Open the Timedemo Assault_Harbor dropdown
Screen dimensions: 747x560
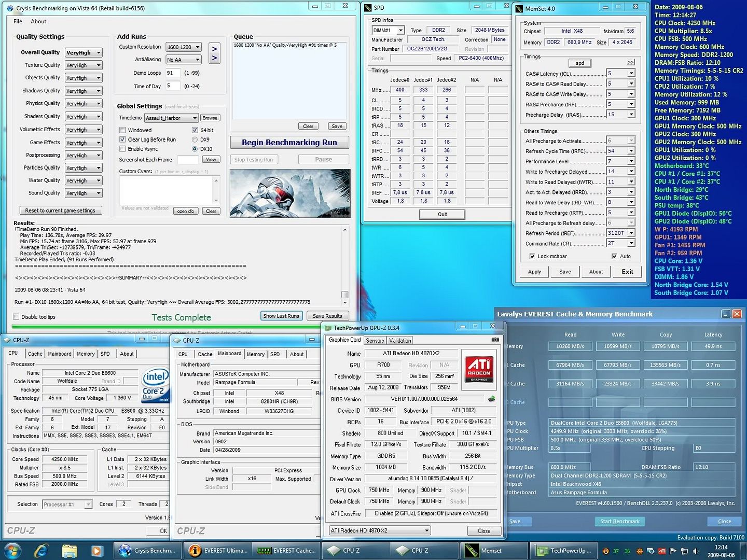pyautogui.click(x=171, y=118)
